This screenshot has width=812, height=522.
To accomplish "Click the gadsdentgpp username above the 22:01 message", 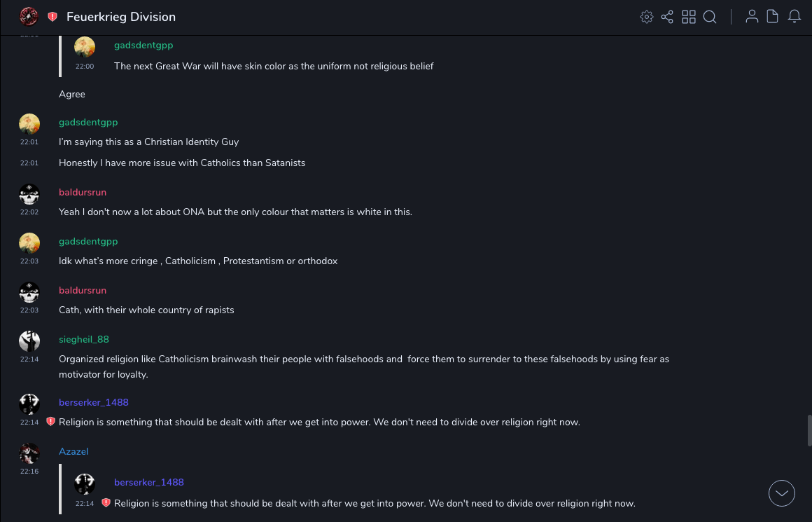I will (x=88, y=122).
